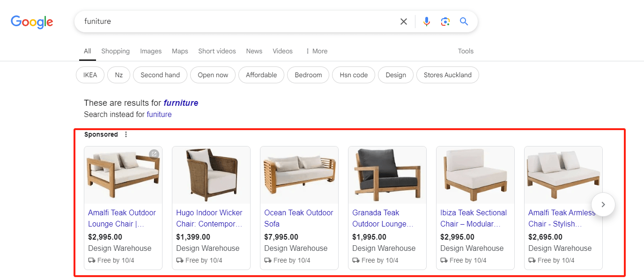Click the $2,695.00 price
This screenshot has height=278, width=644.
click(545, 237)
